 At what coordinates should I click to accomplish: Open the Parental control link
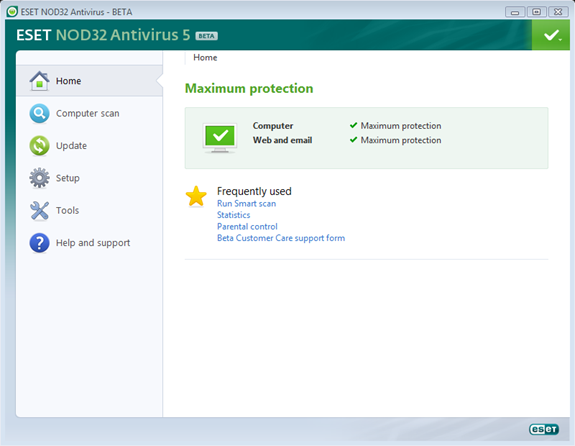coord(247,227)
